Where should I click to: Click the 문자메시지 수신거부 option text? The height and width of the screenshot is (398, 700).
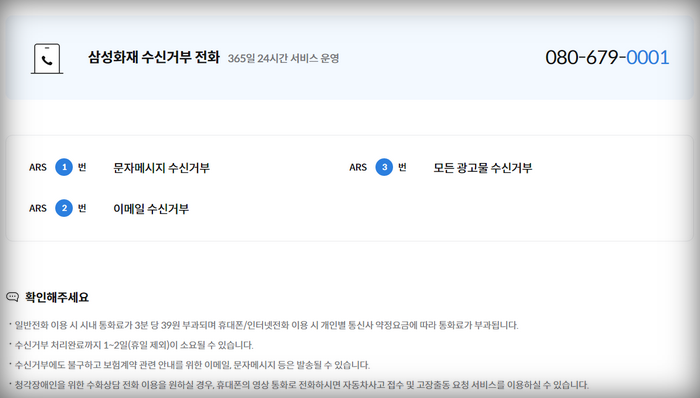[161, 168]
